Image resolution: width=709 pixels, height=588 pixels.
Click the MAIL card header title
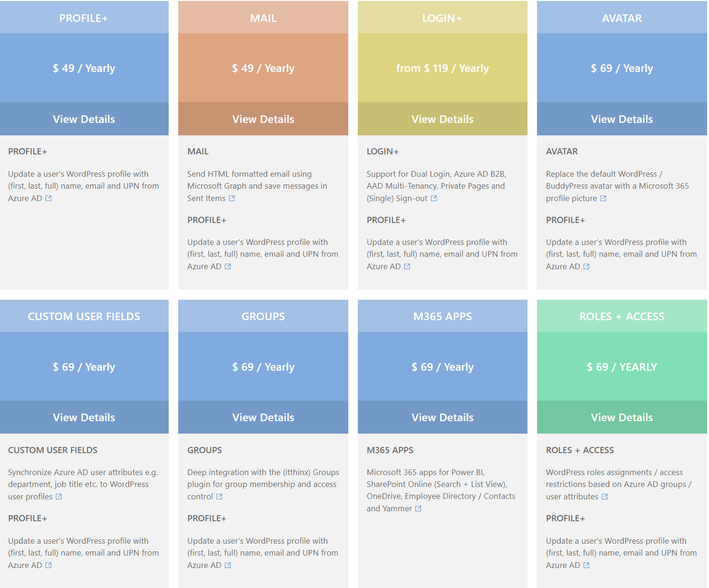coord(263,18)
